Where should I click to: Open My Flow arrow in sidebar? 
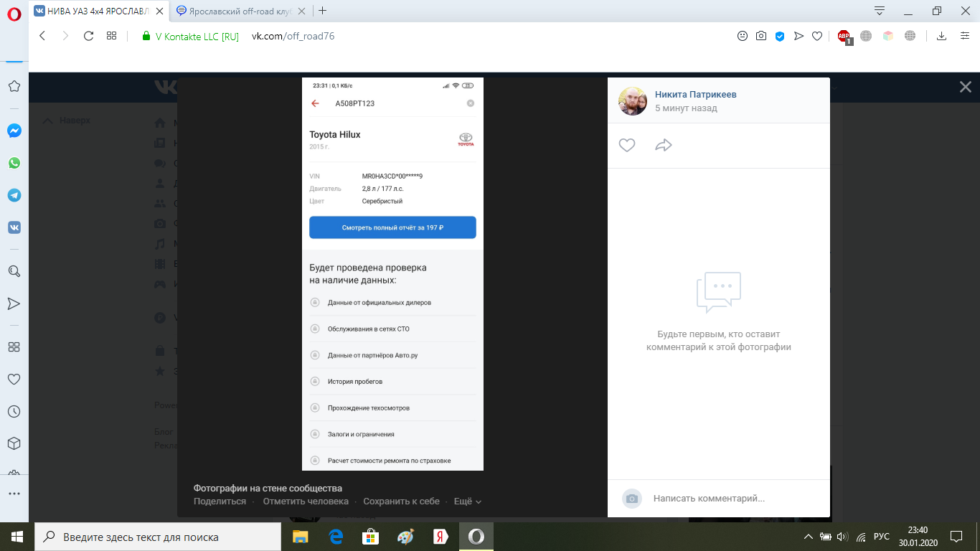tap(14, 303)
